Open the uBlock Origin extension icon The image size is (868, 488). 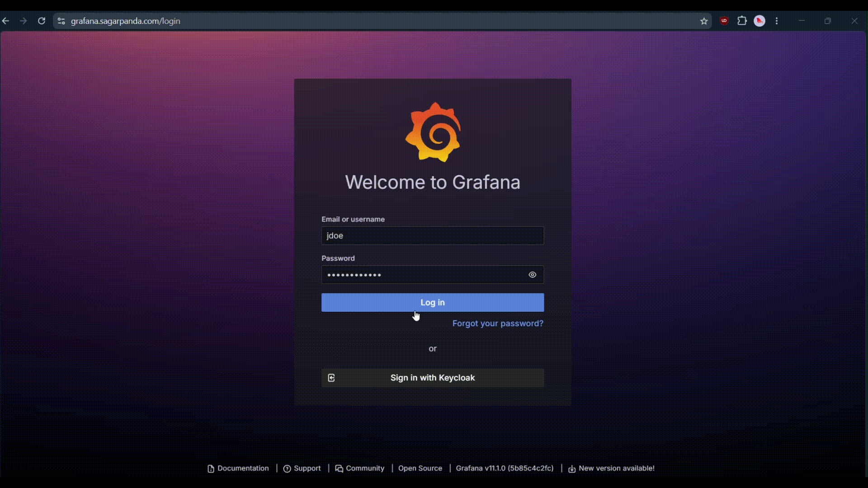click(724, 20)
